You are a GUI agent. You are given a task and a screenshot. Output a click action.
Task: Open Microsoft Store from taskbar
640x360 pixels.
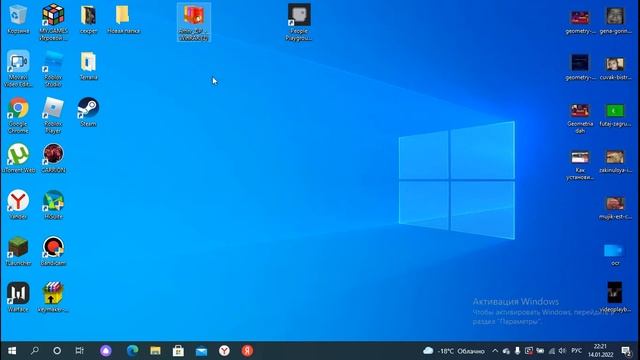[178, 351]
